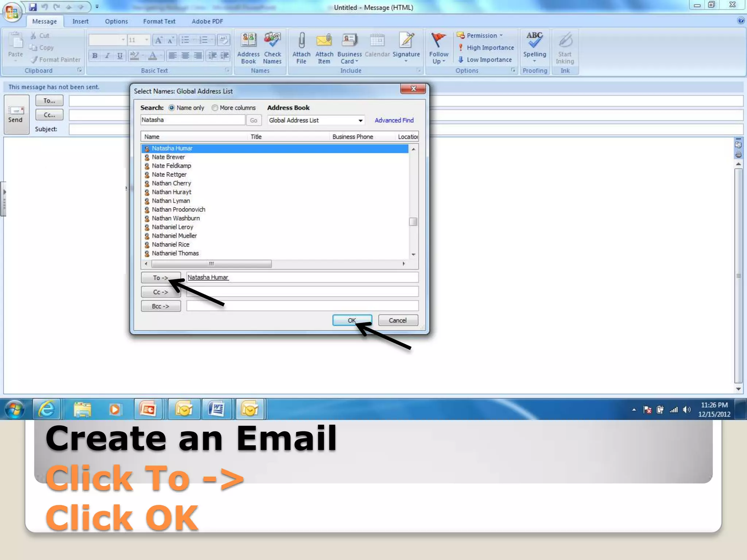The height and width of the screenshot is (560, 747).
Task: Open Advanced Find link
Action: pos(394,120)
